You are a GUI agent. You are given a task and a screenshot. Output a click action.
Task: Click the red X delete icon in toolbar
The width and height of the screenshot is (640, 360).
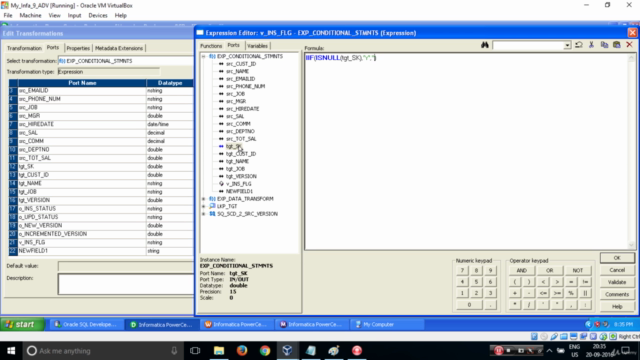tap(629, 45)
